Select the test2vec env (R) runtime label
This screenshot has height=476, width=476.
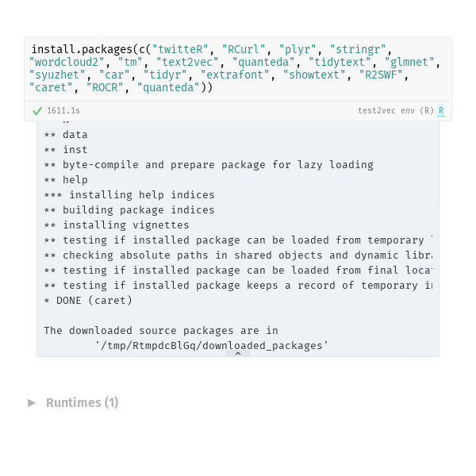(396, 110)
